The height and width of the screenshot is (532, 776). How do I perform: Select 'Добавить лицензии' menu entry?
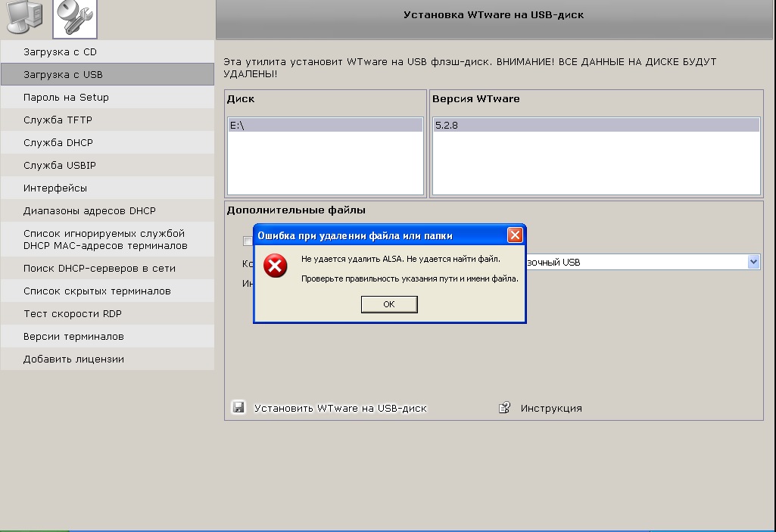click(x=73, y=359)
